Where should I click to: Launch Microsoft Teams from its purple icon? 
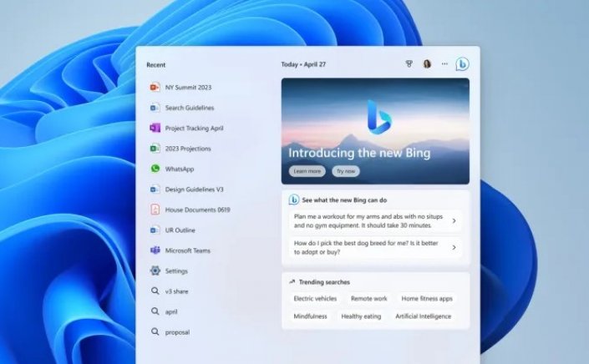(x=155, y=250)
